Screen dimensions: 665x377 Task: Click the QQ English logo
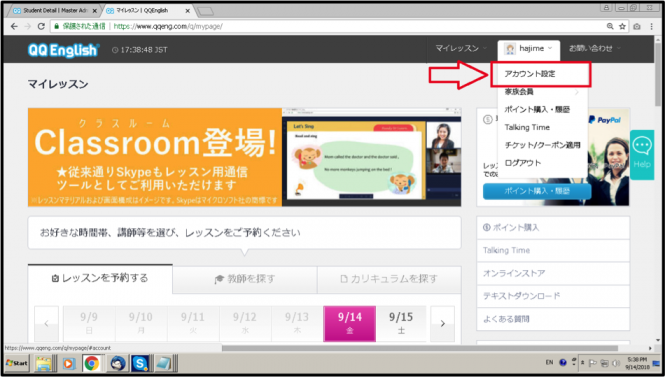pyautogui.click(x=63, y=50)
